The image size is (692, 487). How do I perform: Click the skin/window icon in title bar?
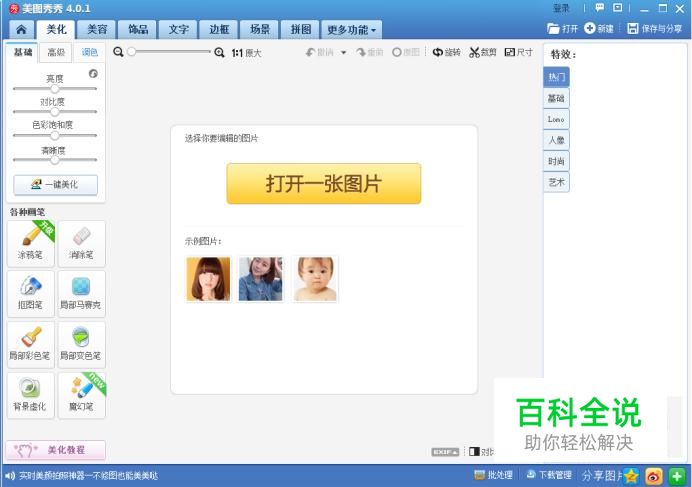(618, 8)
